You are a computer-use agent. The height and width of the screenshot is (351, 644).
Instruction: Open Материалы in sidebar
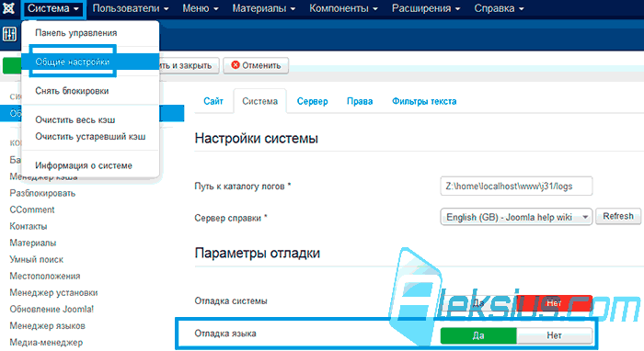pos(33,243)
